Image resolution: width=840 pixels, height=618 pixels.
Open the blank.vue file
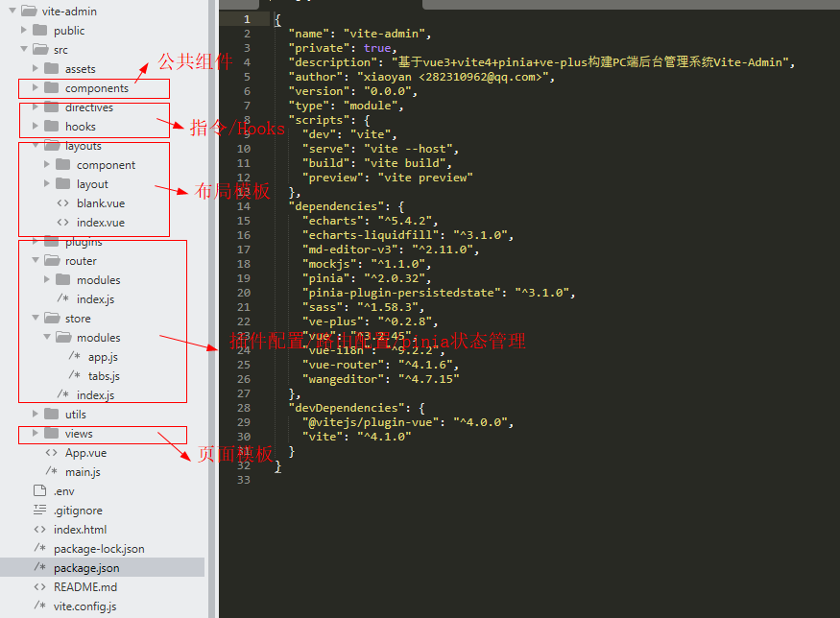[x=101, y=203]
